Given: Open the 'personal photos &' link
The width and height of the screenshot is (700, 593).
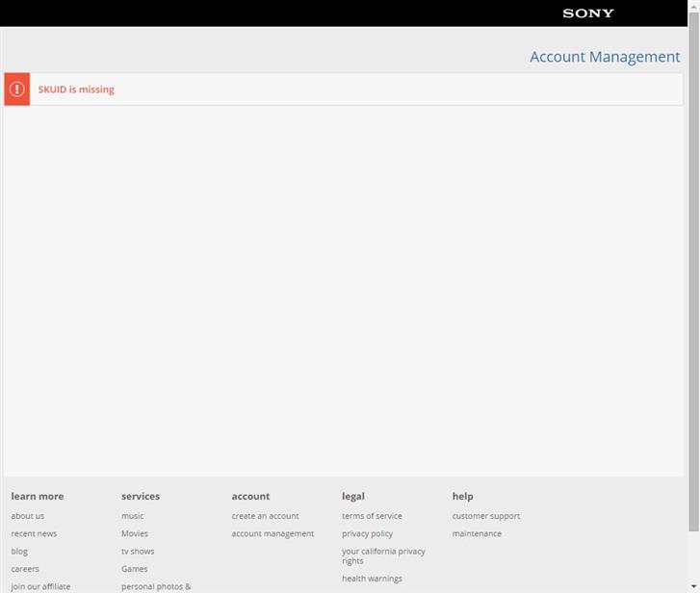Looking at the screenshot, I should (156, 587).
